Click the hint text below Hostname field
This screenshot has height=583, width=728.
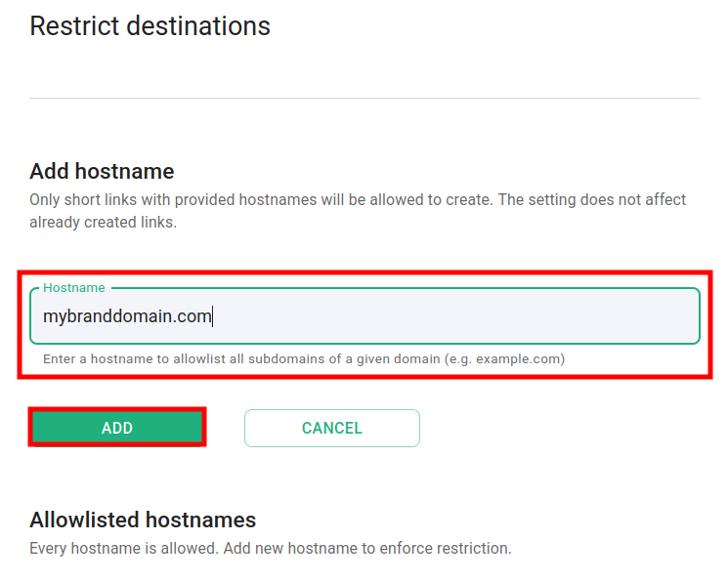click(303, 359)
